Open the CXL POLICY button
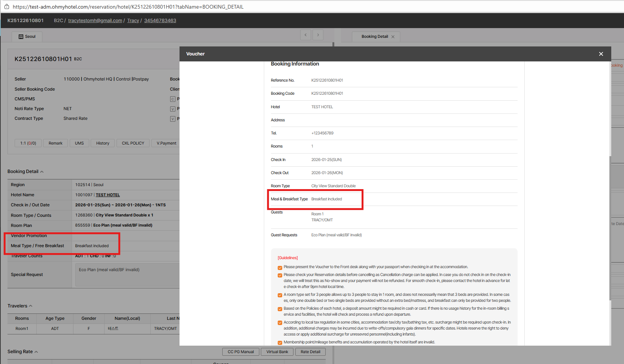This screenshot has width=624, height=364. (133, 143)
